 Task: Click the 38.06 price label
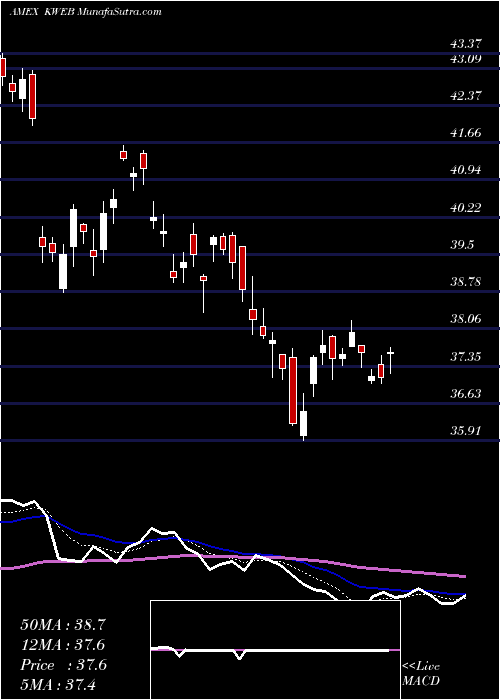pyautogui.click(x=466, y=319)
